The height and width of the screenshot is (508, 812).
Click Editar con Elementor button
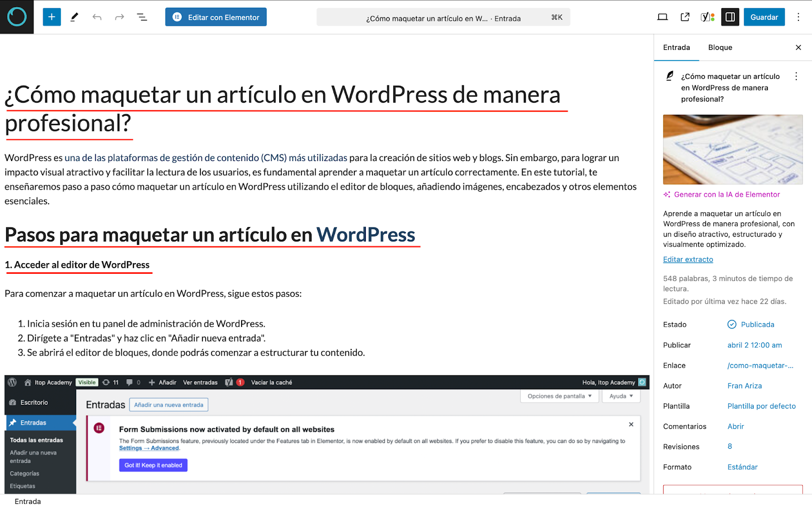click(216, 17)
